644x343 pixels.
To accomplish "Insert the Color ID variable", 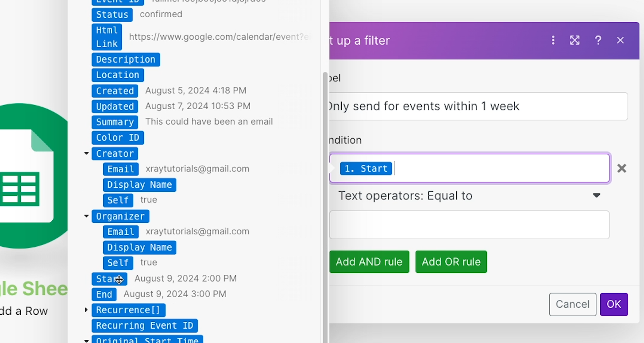I will pos(118,137).
